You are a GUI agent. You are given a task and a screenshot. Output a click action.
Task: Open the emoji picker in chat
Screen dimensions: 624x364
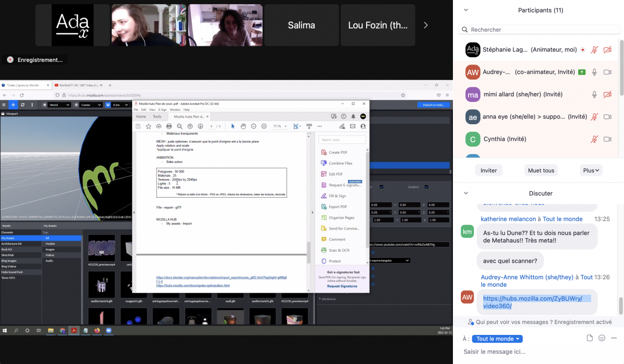pos(602,338)
